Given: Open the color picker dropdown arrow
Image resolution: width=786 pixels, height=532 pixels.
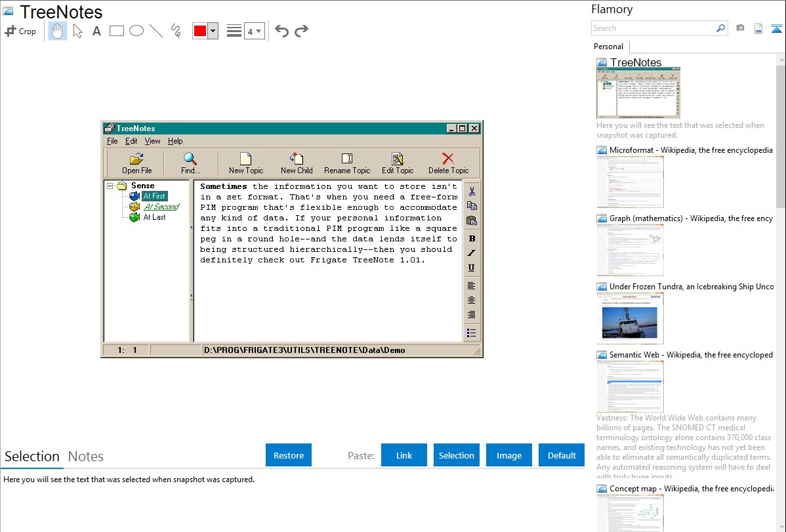Looking at the screenshot, I should pyautogui.click(x=213, y=31).
